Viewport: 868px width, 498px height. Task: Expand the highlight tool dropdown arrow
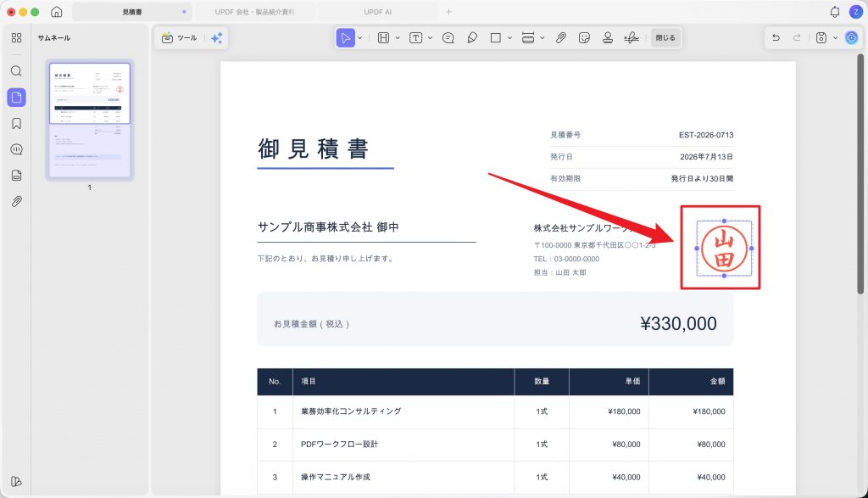[398, 37]
